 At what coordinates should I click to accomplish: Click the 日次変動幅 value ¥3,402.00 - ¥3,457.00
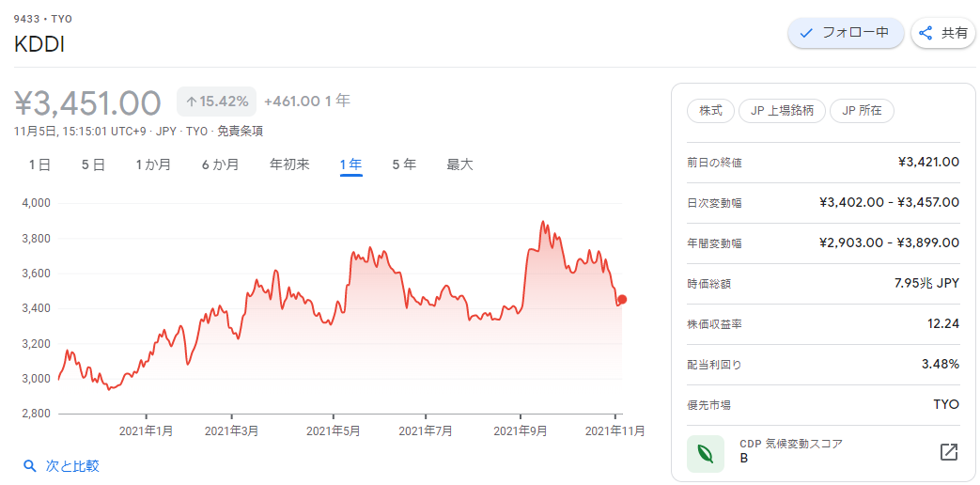[890, 202]
